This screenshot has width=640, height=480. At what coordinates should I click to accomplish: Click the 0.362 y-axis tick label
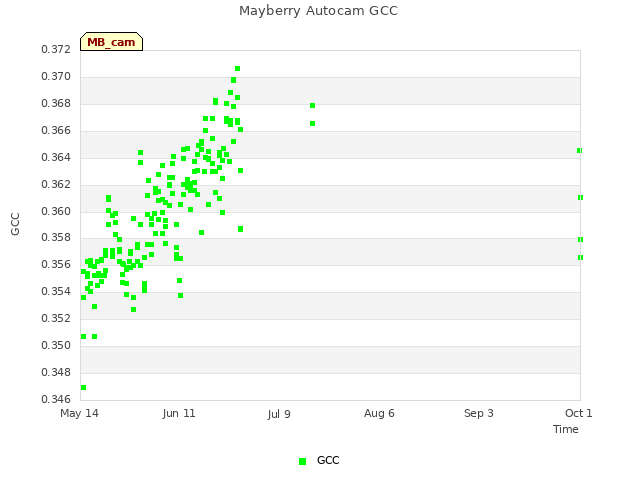56,184
